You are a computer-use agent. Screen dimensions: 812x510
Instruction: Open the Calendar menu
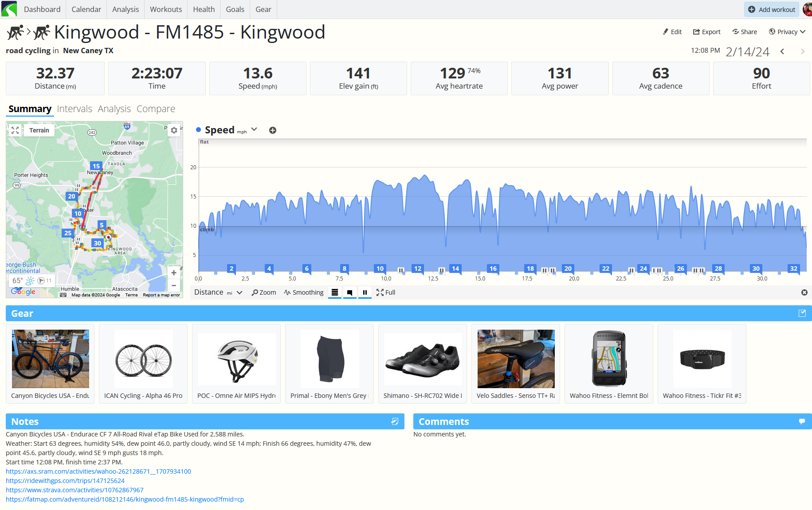click(x=86, y=9)
